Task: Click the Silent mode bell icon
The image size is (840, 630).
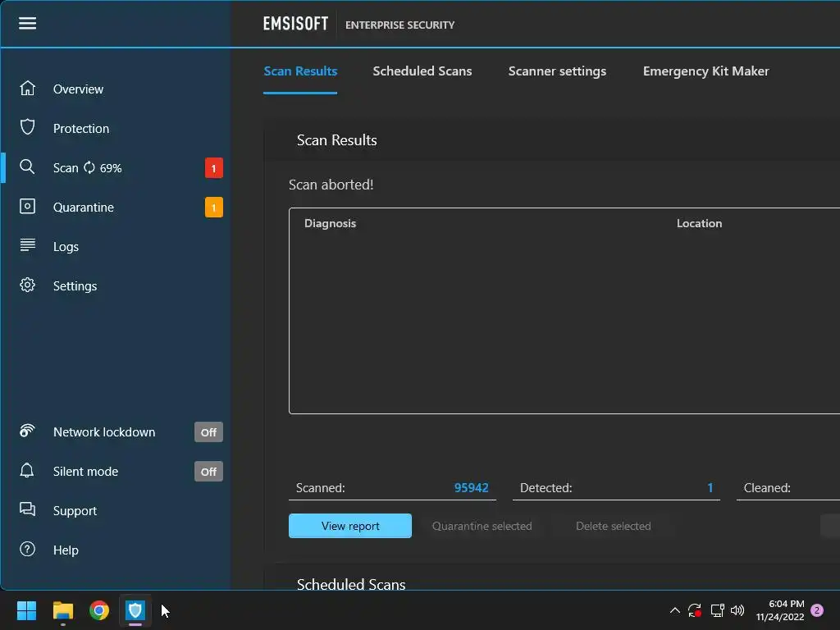Action: [27, 470]
